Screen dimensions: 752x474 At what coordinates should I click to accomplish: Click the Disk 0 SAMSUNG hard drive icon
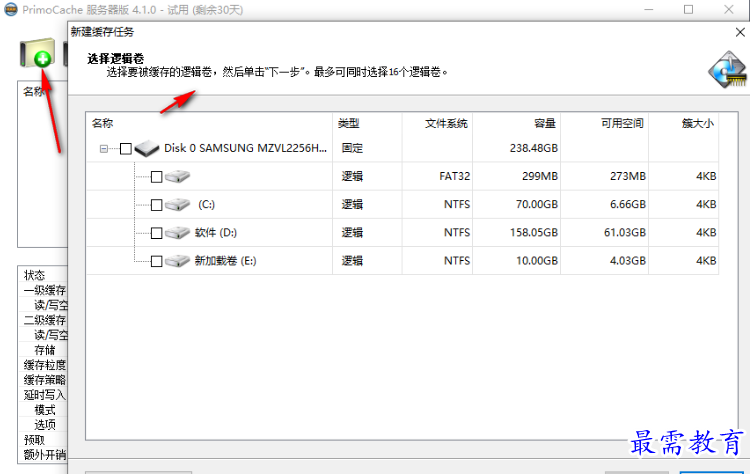[147, 148]
